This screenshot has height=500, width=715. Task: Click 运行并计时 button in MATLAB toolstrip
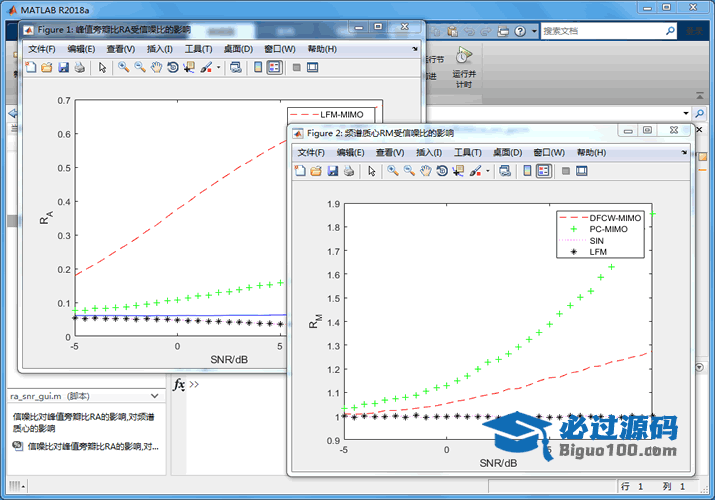[x=464, y=67]
